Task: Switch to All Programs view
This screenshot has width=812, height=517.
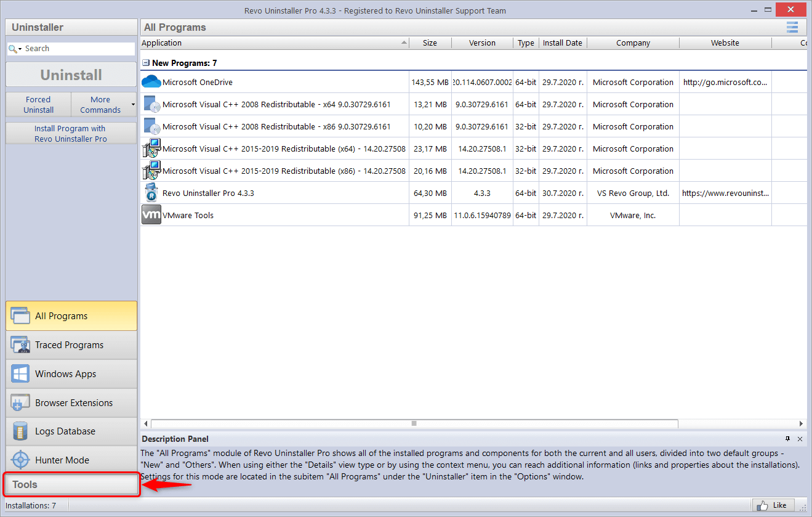Action: tap(71, 316)
